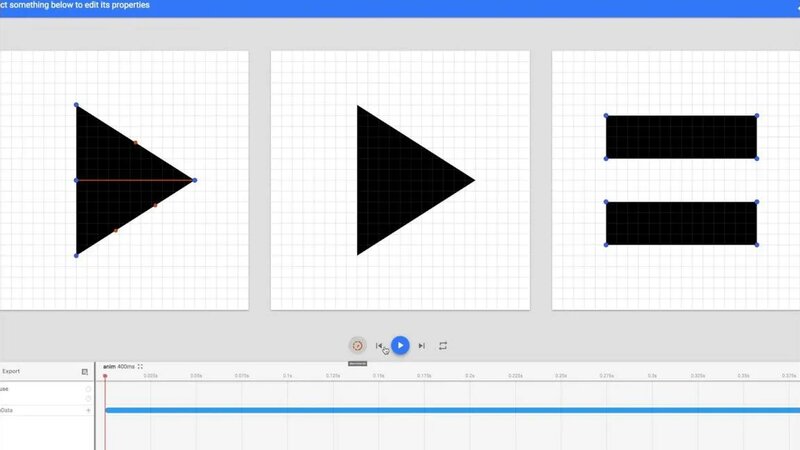Select top-right point of lower rectangle
The height and width of the screenshot is (450, 800).
pos(757,202)
